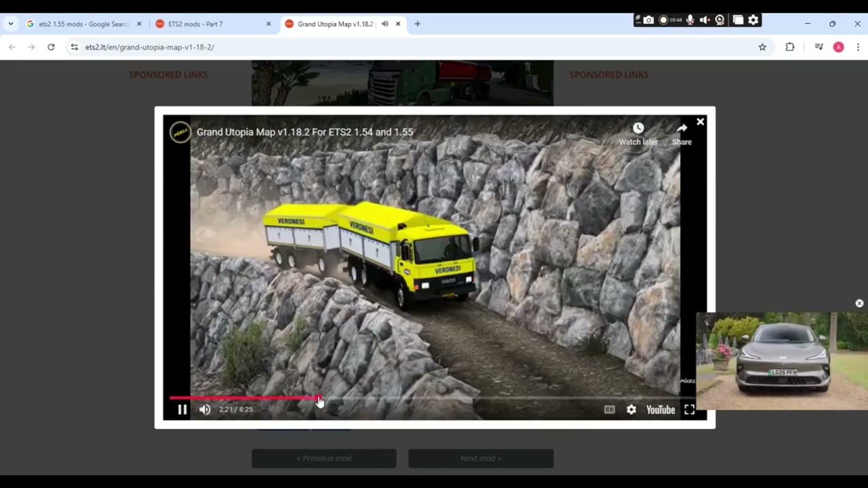868x488 pixels.
Task: Toggle the recorder microphone
Action: click(690, 20)
